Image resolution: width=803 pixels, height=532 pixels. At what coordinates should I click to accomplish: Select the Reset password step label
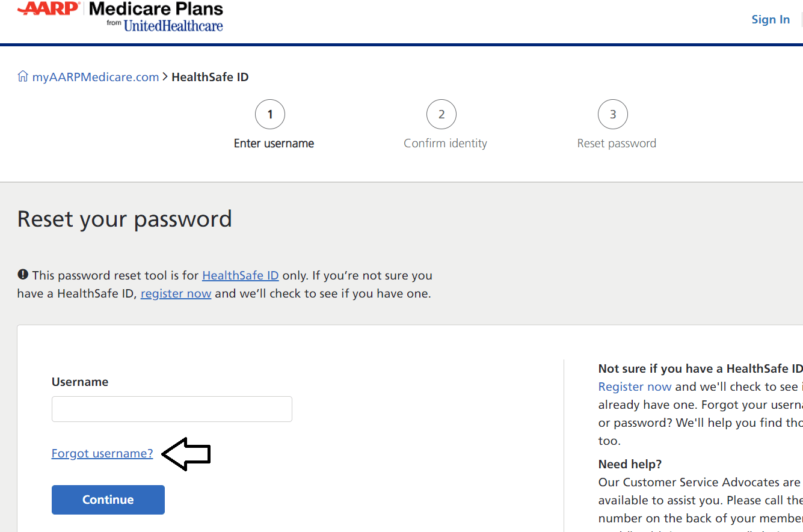[x=617, y=143]
